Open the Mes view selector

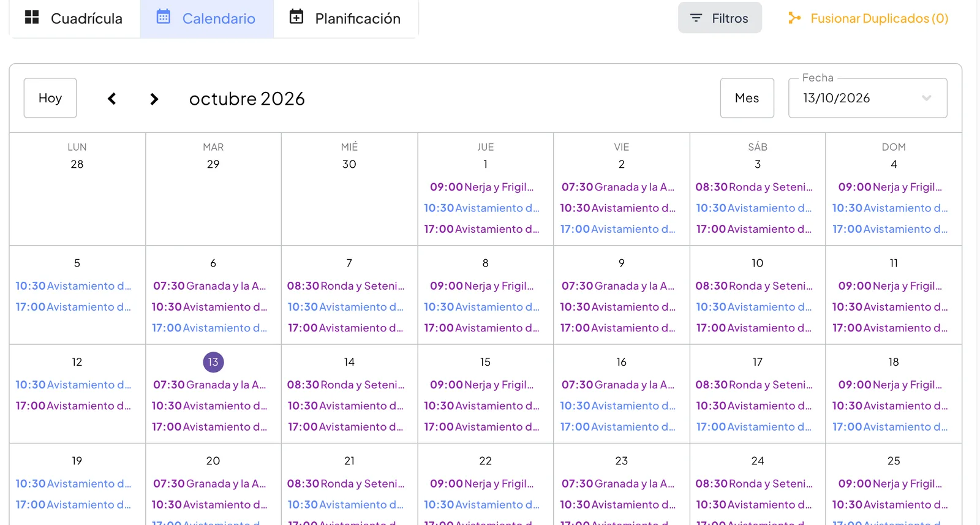747,98
